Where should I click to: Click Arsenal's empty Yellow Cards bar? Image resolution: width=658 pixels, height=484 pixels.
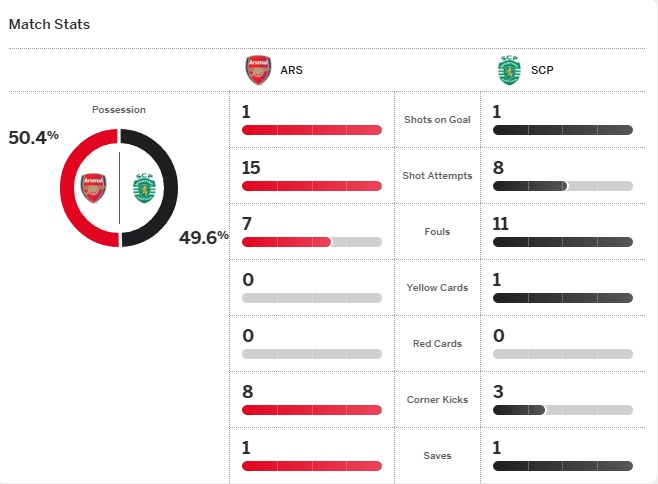coord(311,298)
